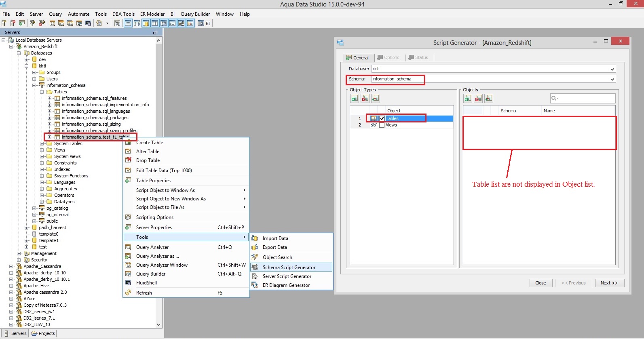Click the Uncheck All icon under Object Types
The height and width of the screenshot is (339, 644).
click(365, 98)
